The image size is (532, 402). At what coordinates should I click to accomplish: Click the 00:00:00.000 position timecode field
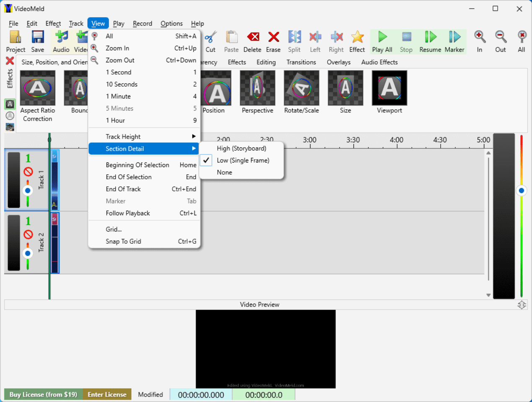point(201,395)
